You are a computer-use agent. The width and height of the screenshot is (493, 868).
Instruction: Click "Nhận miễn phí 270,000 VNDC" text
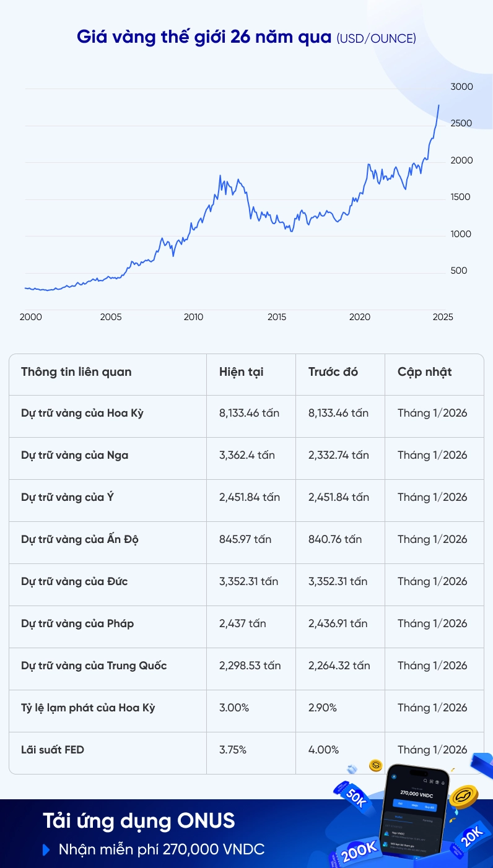click(162, 850)
